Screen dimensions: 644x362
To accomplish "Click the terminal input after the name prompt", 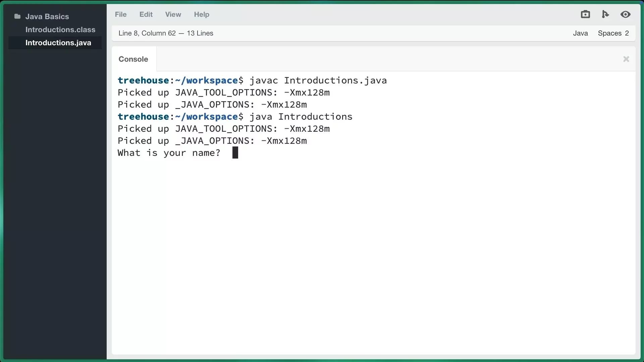I will (x=235, y=153).
